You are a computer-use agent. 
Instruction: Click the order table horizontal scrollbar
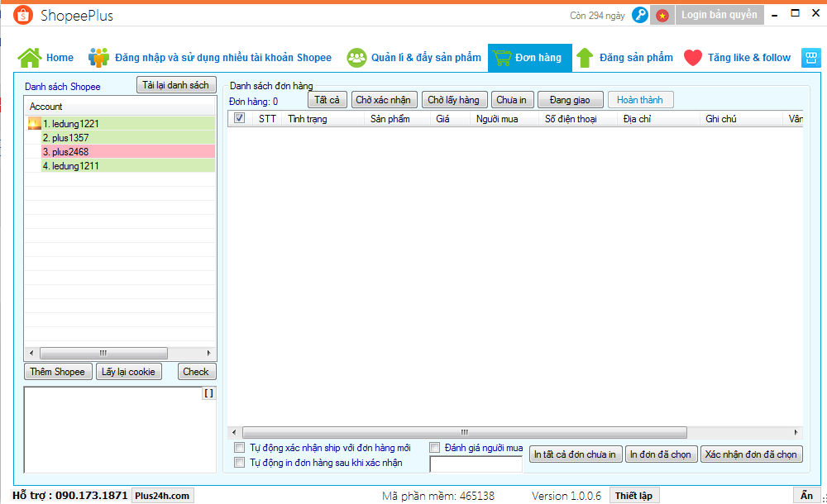click(464, 432)
